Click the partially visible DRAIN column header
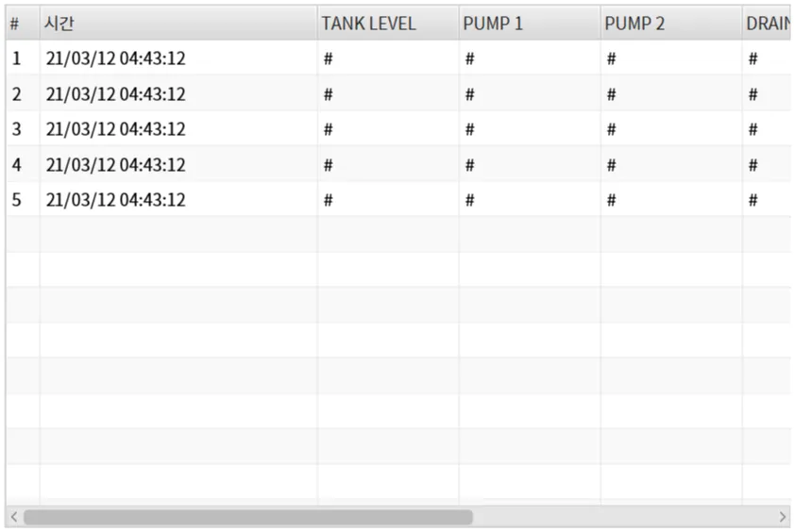Screen dimensions: 794x532 click(x=767, y=24)
